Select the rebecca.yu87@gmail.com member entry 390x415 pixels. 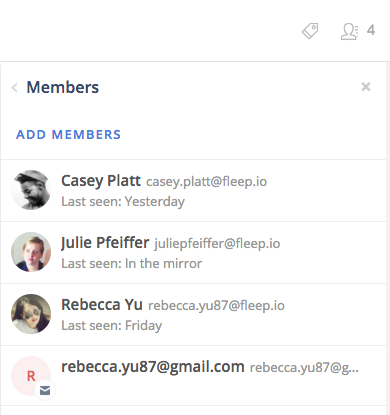(x=193, y=376)
